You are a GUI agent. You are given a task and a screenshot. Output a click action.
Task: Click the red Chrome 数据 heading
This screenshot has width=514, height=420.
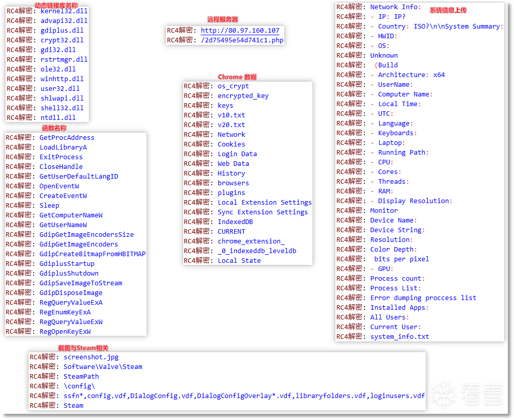(x=237, y=77)
